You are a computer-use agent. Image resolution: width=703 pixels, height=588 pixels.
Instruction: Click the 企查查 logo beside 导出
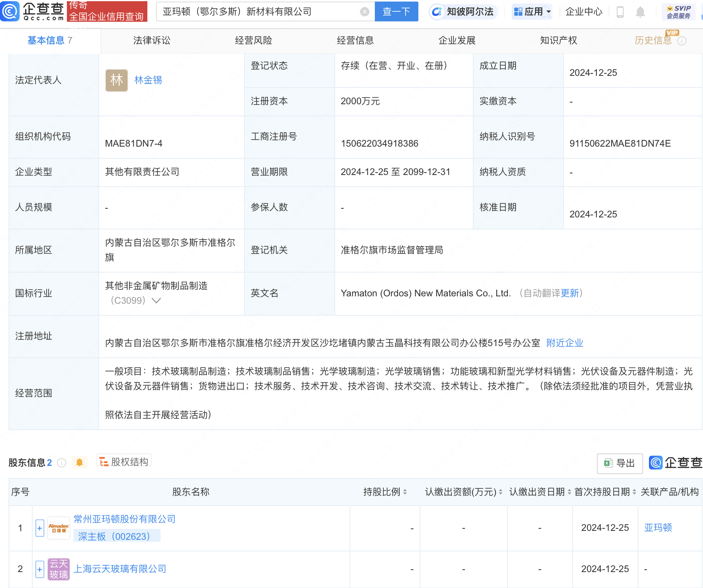coord(676,463)
